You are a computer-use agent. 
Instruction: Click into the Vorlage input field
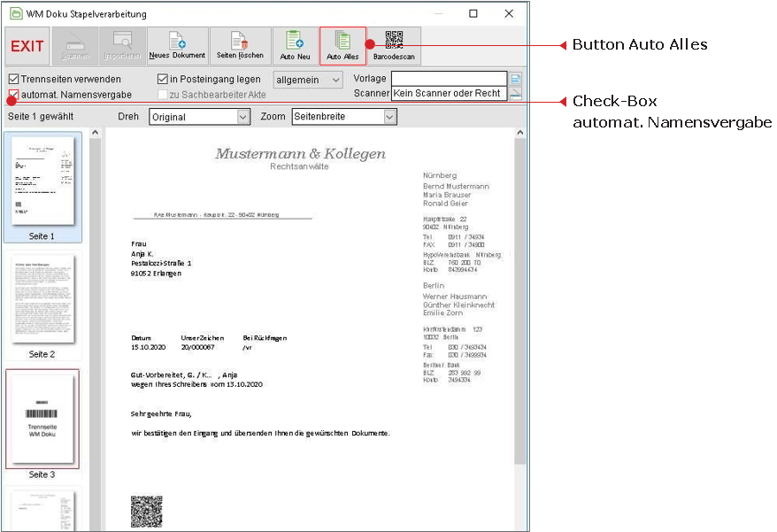449,78
